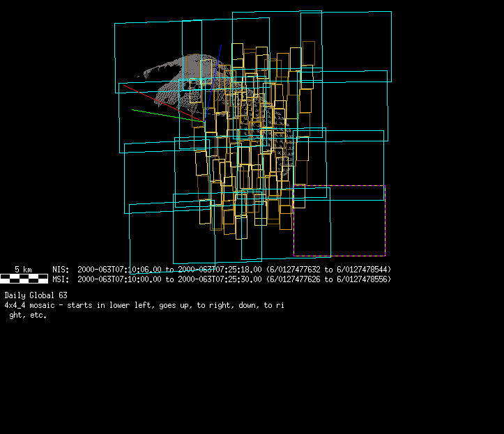Click MSI end time 2000-063T07:25:30.00

(220, 279)
